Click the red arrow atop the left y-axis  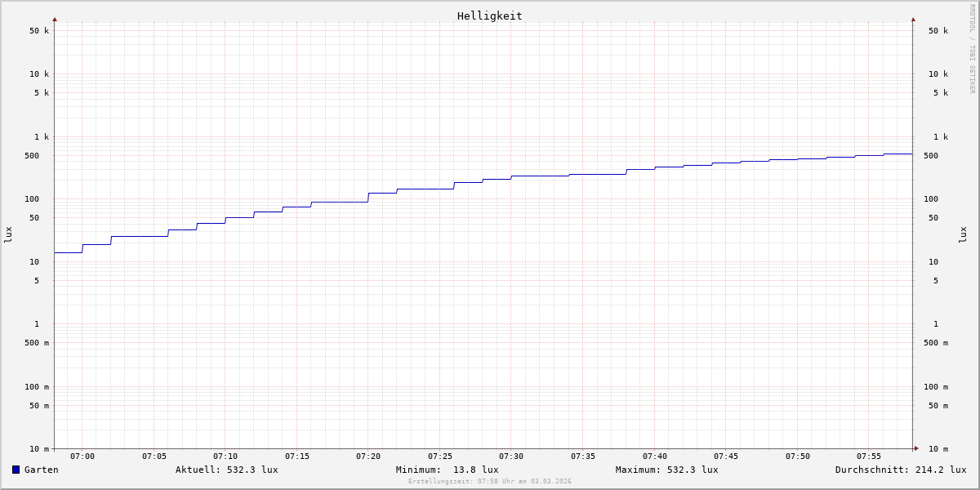click(x=55, y=19)
